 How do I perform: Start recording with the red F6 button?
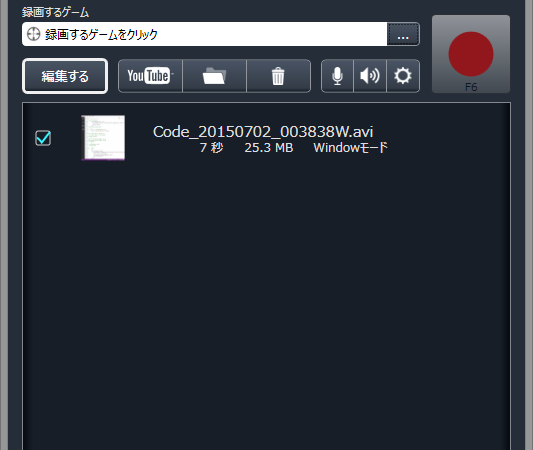pyautogui.click(x=471, y=54)
